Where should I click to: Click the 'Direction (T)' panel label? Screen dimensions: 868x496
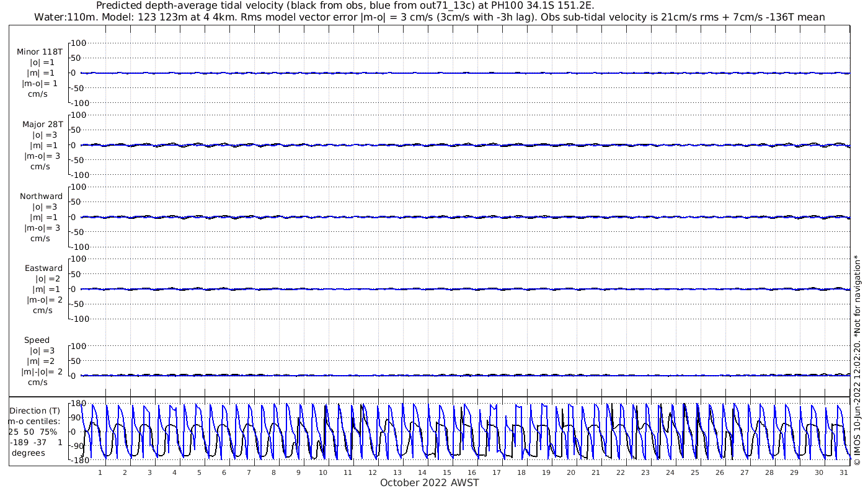pos(35,410)
